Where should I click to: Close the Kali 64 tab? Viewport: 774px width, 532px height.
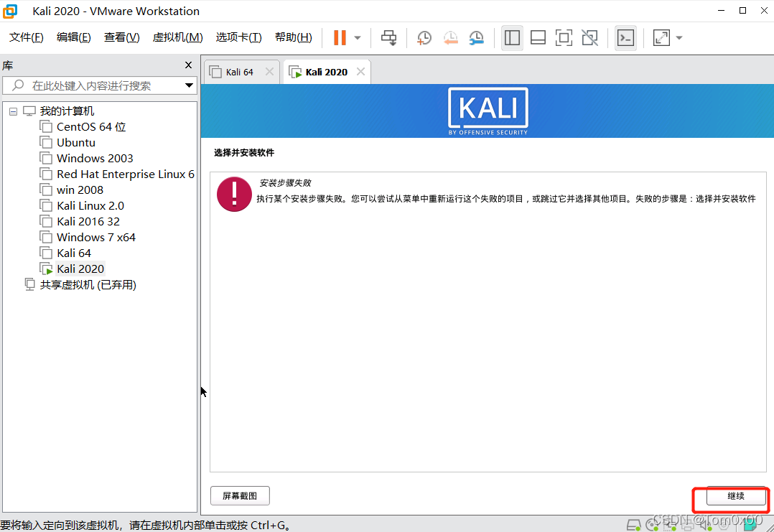pyautogui.click(x=269, y=72)
